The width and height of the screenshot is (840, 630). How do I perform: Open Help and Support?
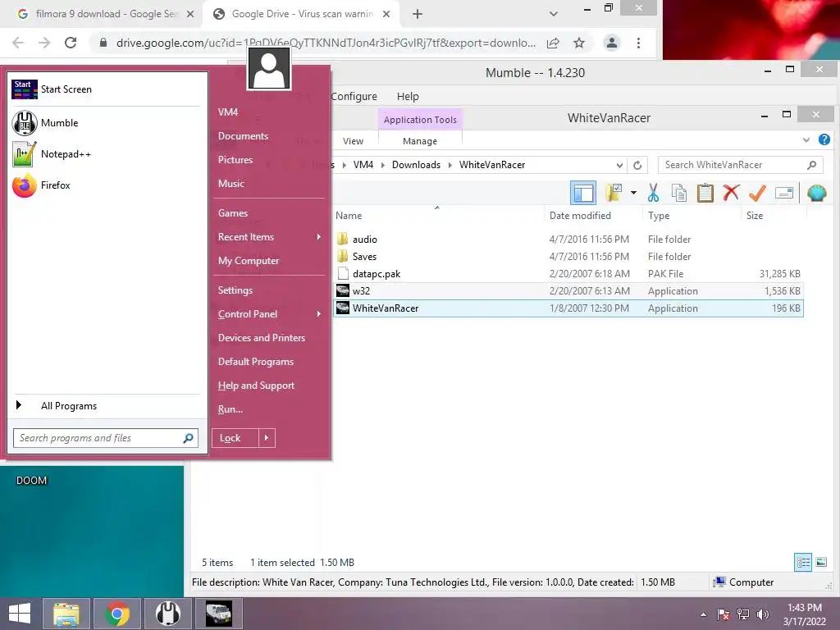[x=256, y=386]
